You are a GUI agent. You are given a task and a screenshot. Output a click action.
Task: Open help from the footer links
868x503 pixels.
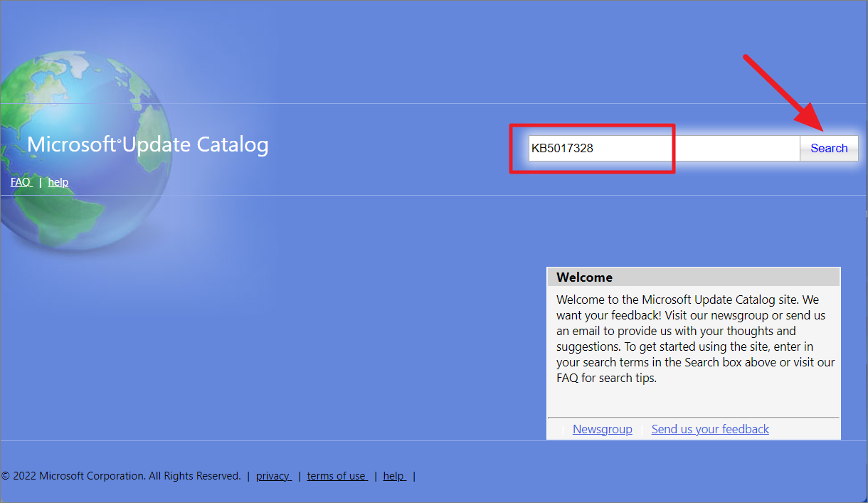pyautogui.click(x=393, y=475)
